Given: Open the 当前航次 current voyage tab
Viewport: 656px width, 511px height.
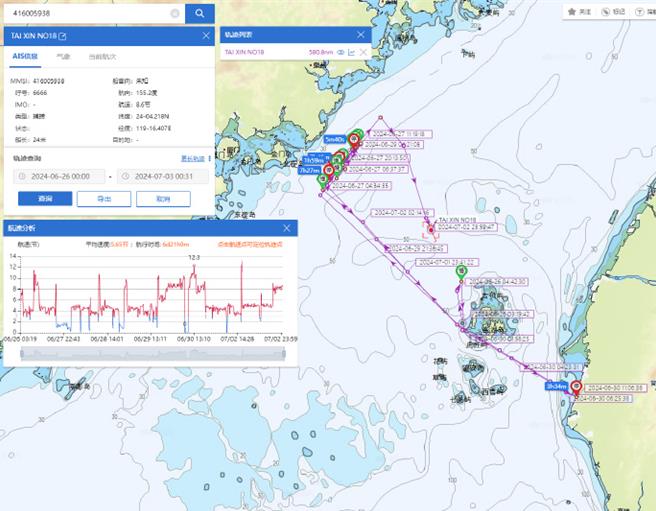Looking at the screenshot, I should pos(102,57).
